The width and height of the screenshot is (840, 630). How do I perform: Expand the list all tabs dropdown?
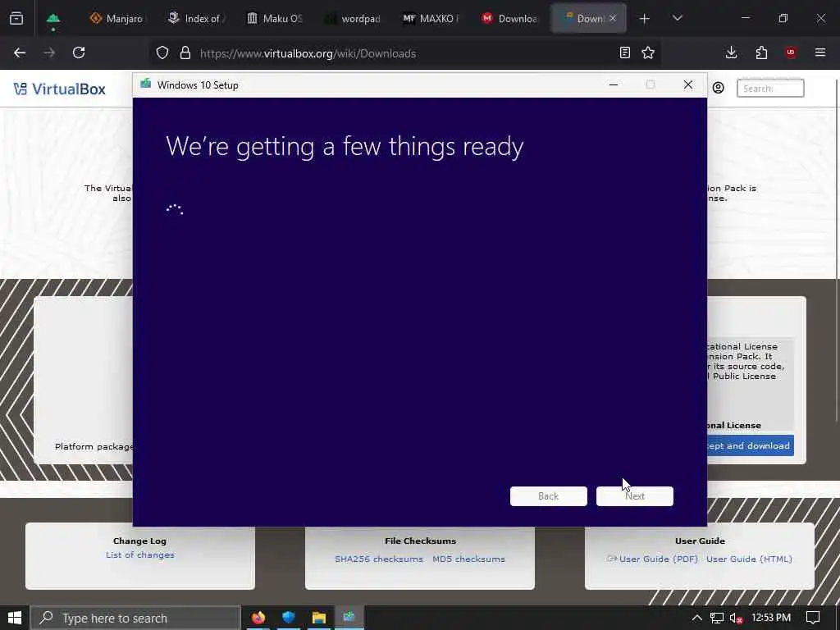[x=677, y=19]
